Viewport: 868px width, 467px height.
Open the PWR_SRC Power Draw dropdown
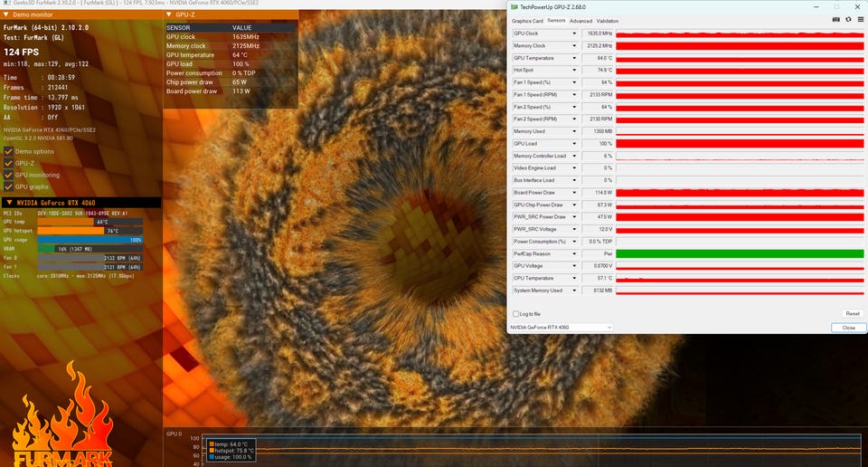pos(573,216)
